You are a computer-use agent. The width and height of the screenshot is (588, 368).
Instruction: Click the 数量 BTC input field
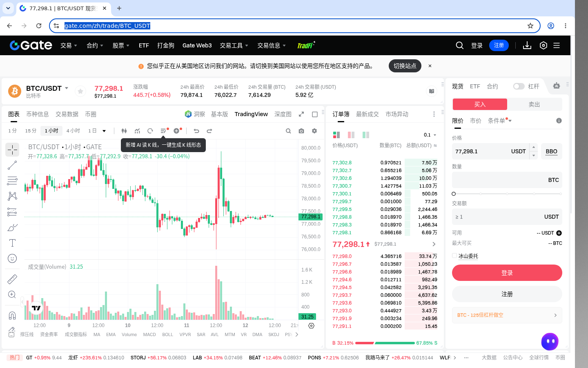[507, 180]
